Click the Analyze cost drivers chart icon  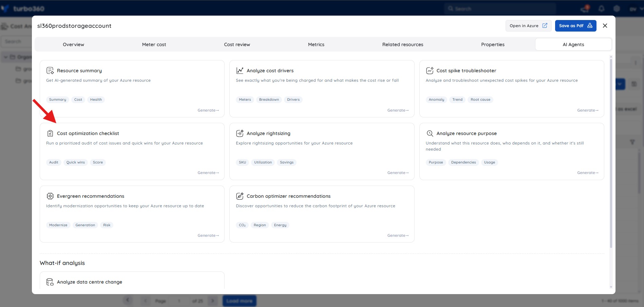pos(240,71)
